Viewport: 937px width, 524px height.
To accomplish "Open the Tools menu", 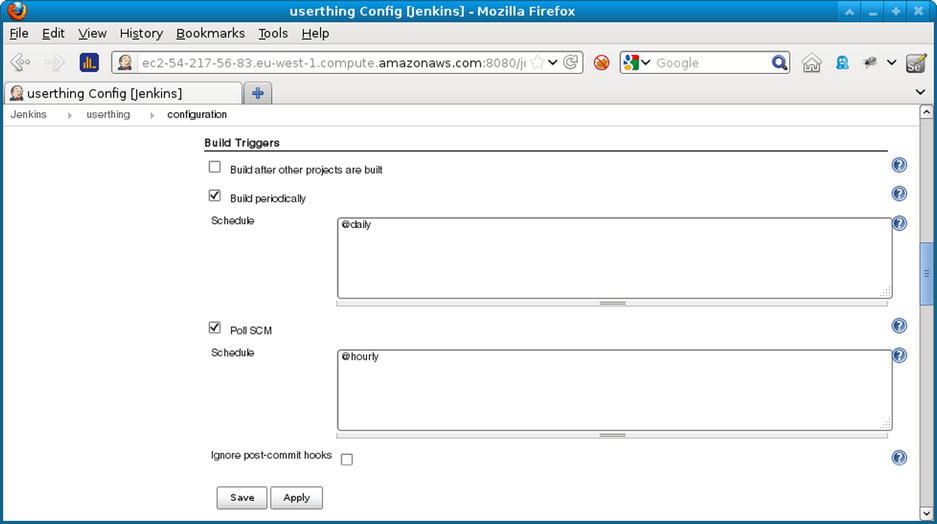I will point(273,33).
